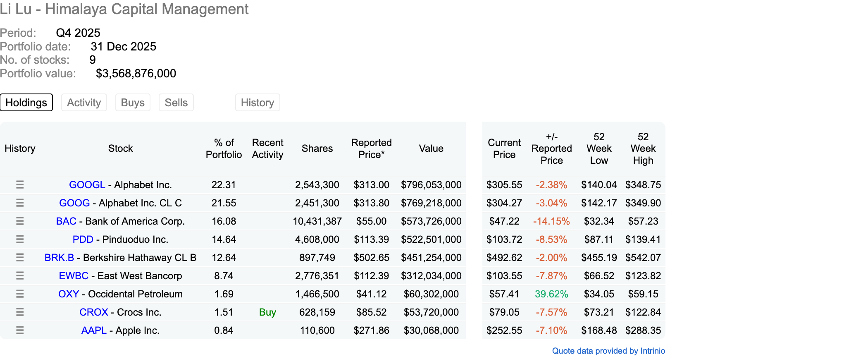
Task: Open the BRK.B ticker link
Action: (x=60, y=258)
